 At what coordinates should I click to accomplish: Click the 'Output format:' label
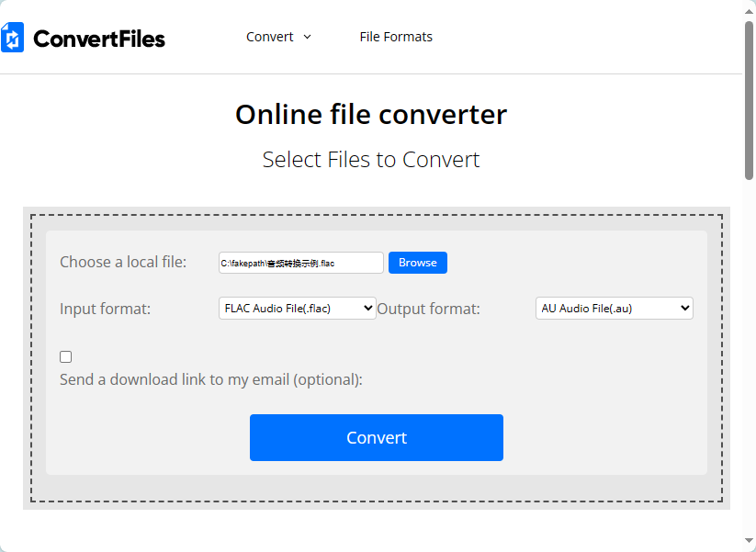tap(429, 309)
